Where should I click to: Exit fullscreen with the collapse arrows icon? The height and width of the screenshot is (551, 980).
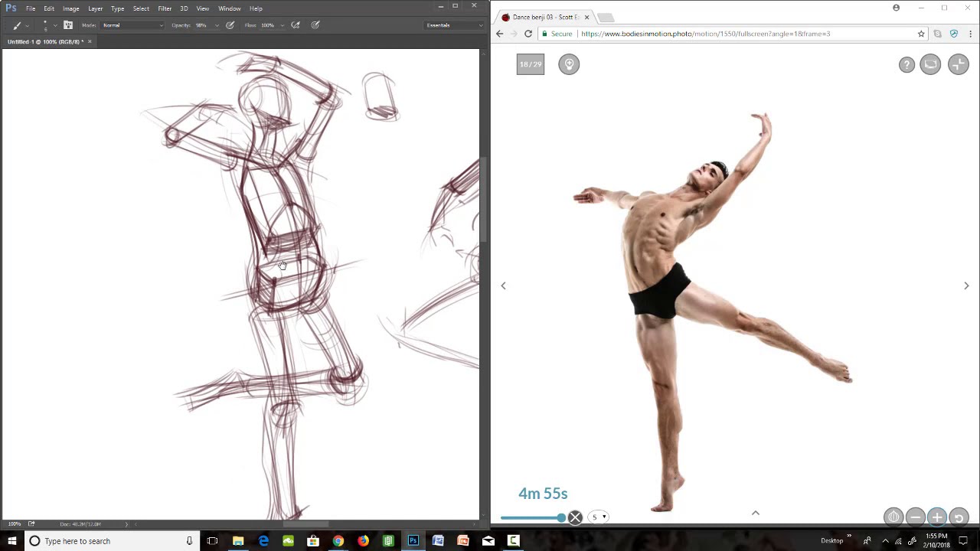pyautogui.click(x=959, y=65)
